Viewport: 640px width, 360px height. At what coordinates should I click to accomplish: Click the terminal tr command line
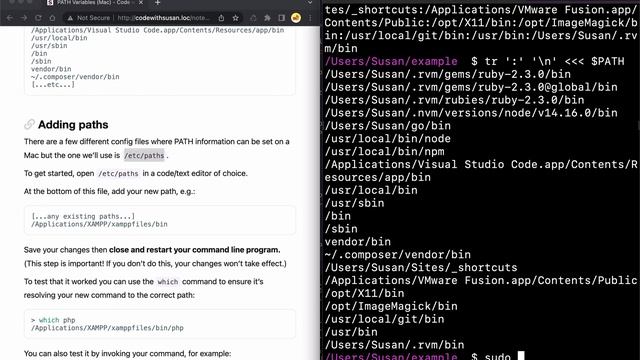coord(475,61)
